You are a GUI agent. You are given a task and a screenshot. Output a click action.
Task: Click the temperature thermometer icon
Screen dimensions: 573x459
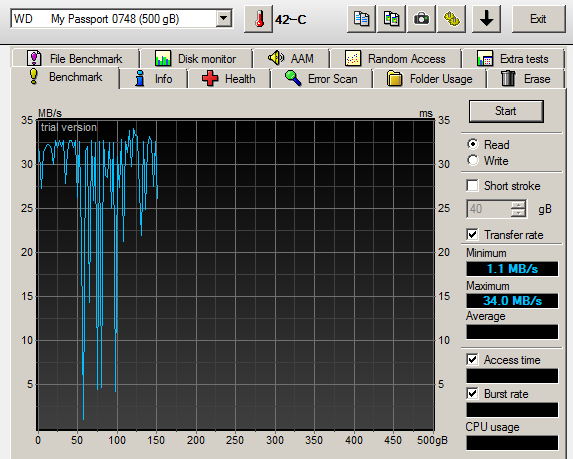click(x=259, y=19)
